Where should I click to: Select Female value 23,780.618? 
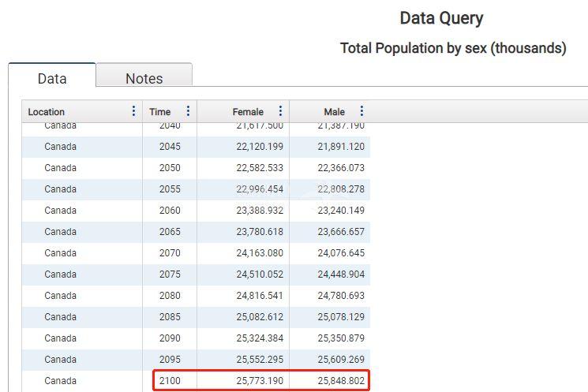(260, 232)
